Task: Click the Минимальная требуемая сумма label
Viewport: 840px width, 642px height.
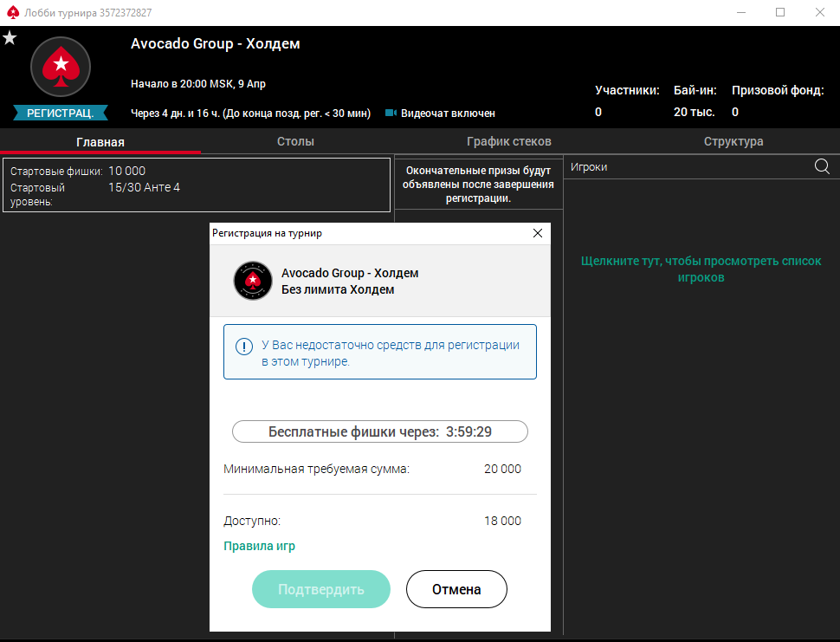Action: pyautogui.click(x=316, y=469)
